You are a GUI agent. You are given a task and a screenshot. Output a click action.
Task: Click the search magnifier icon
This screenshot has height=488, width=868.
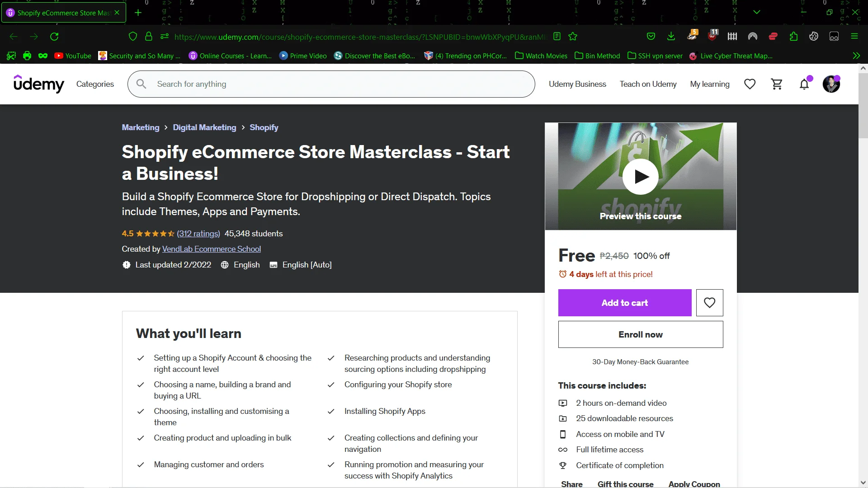tap(141, 84)
